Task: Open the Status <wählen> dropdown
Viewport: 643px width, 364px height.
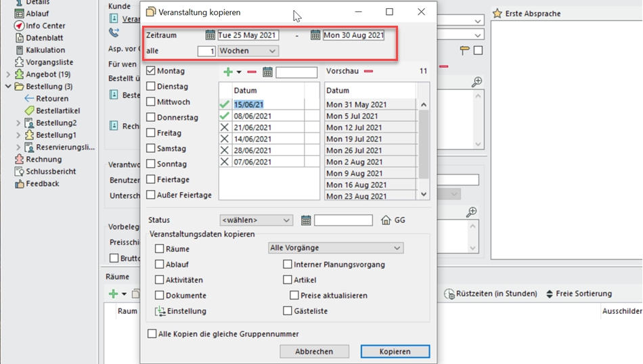Action: tap(256, 220)
